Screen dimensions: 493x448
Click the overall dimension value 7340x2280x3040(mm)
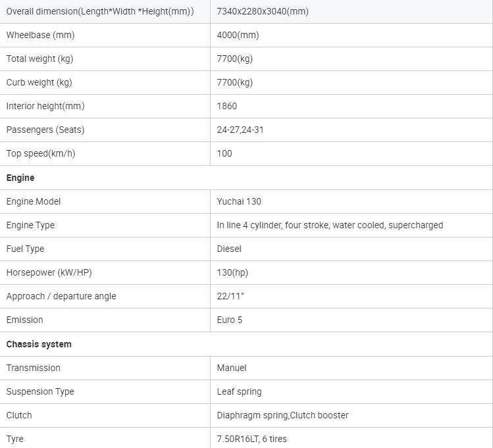click(263, 11)
